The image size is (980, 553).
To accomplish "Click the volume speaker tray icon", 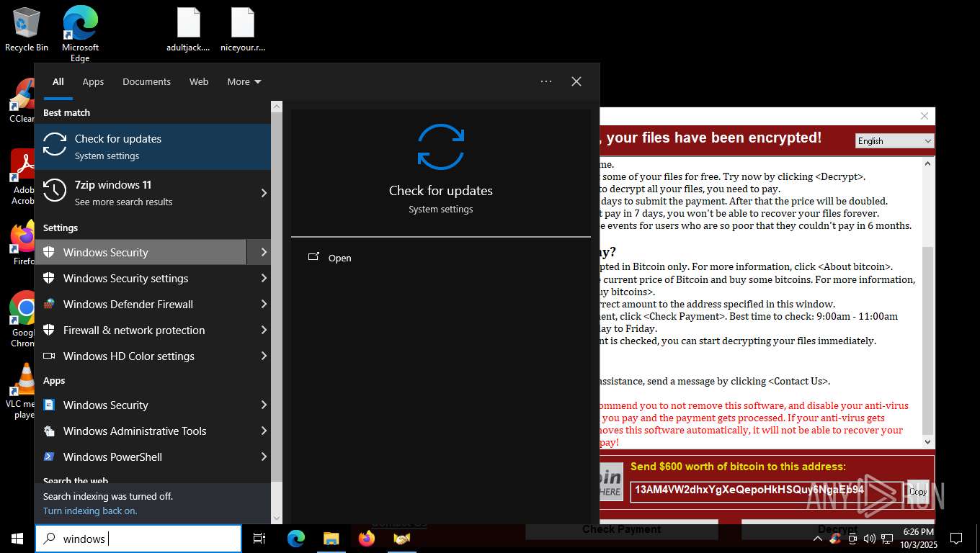I will click(x=869, y=539).
